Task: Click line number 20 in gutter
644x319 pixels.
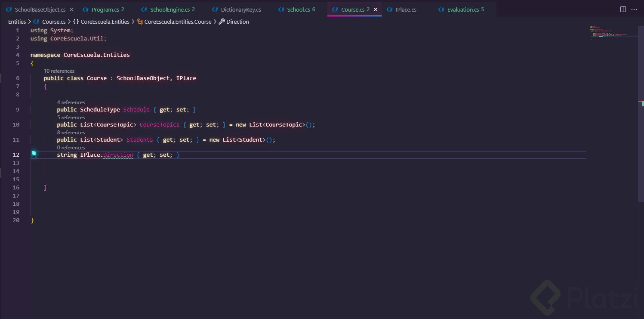Action: pyautogui.click(x=16, y=220)
